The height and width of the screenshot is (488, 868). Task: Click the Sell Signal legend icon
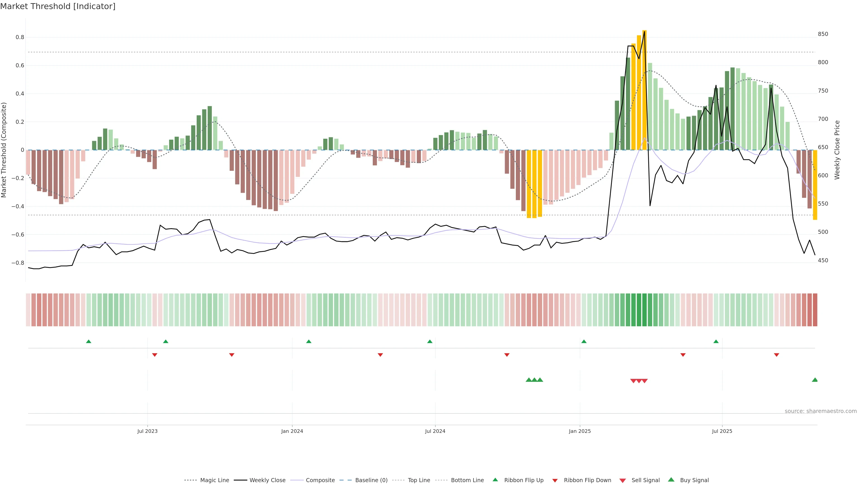pos(623,481)
